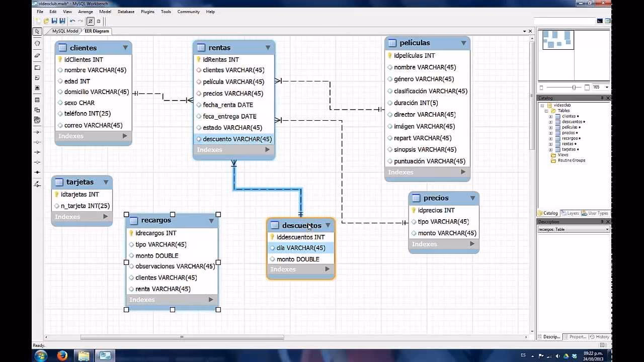Select the hand pan tool

[37, 43]
